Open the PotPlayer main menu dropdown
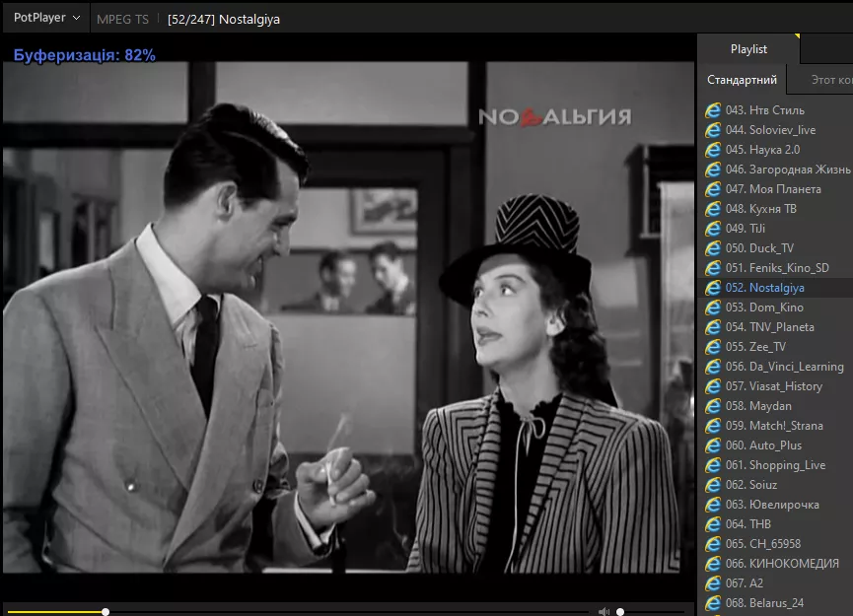The image size is (853, 616). point(46,18)
